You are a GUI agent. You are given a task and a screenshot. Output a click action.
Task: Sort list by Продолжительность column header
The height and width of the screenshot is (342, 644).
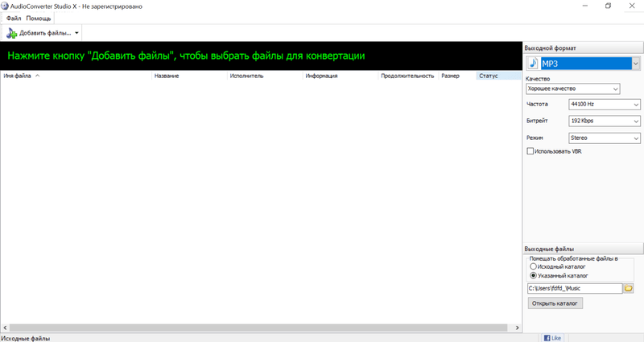(x=407, y=76)
